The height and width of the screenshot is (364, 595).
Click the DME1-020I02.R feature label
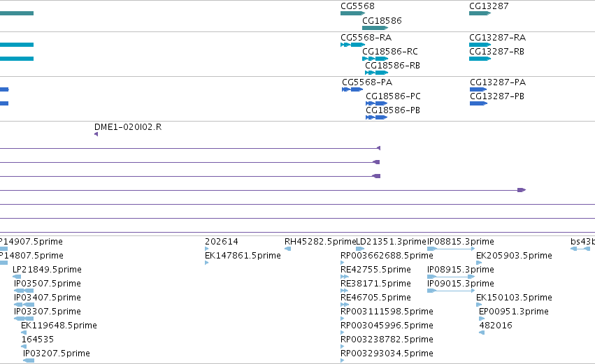(x=128, y=127)
